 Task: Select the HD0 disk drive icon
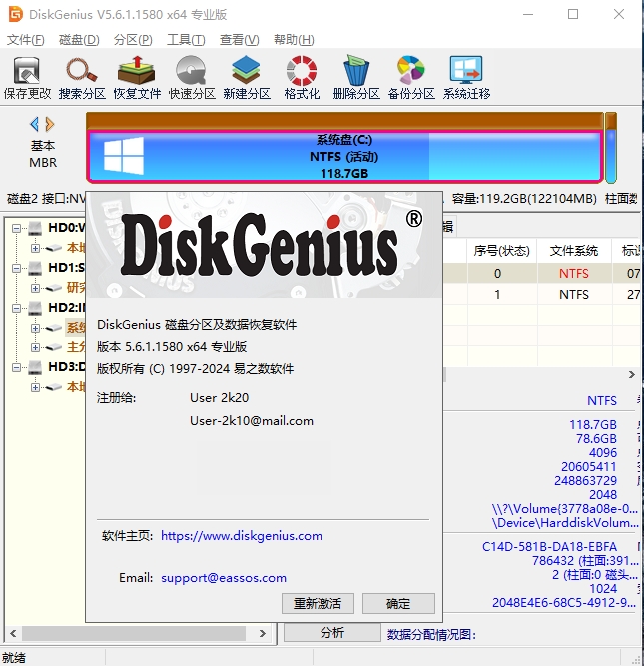pos(35,228)
